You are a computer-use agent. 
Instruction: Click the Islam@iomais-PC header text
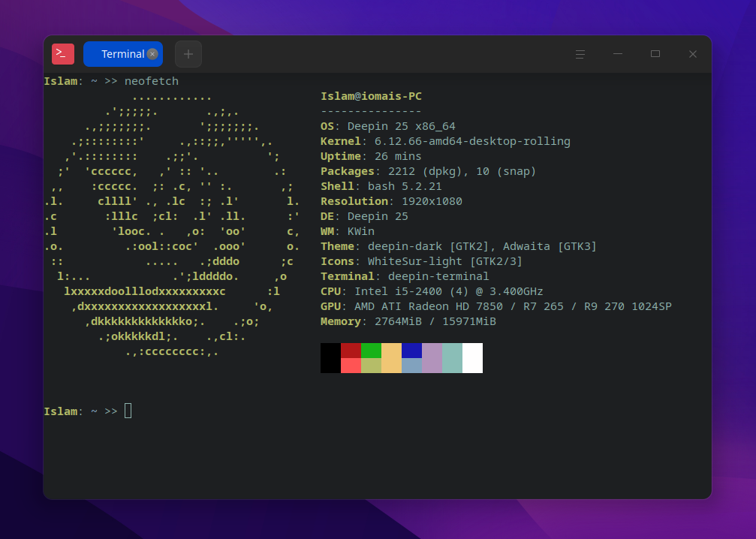(371, 96)
